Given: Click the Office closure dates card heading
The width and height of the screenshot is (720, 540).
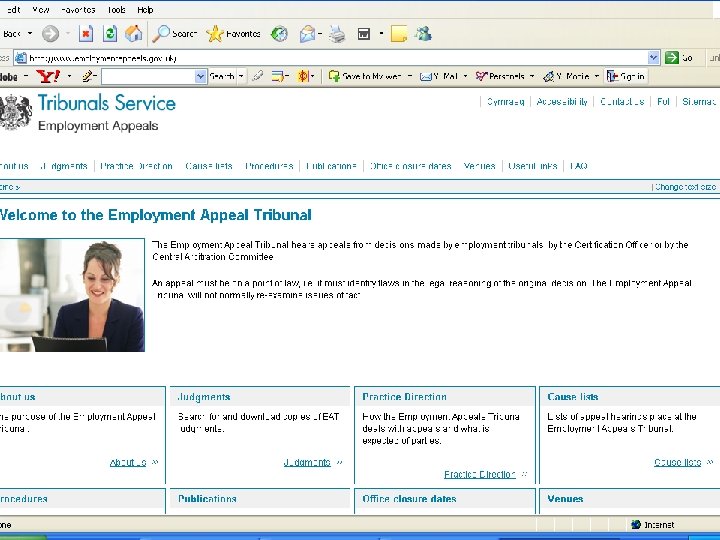Looking at the screenshot, I should click(x=409, y=499).
